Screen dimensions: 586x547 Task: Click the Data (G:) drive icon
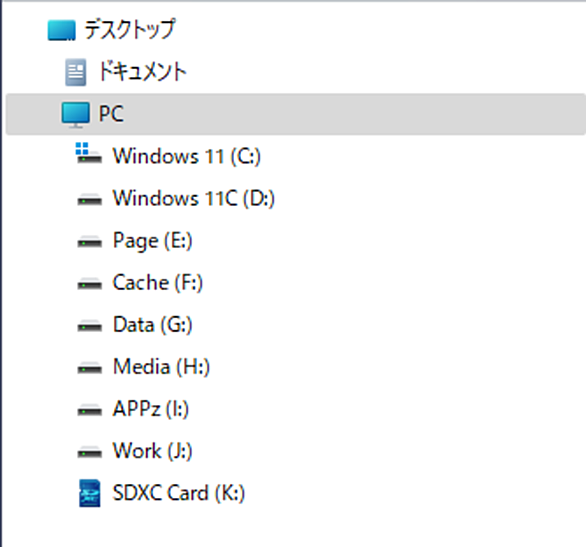[89, 326]
